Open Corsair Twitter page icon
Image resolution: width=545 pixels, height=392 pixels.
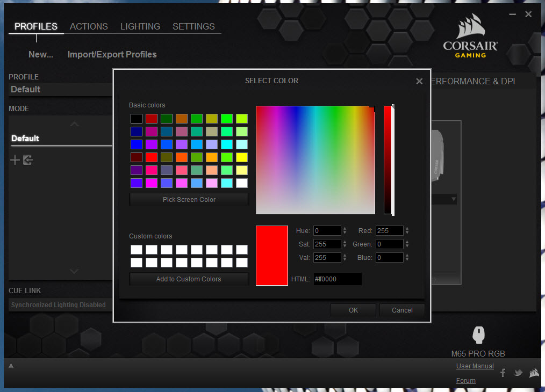pos(518,373)
